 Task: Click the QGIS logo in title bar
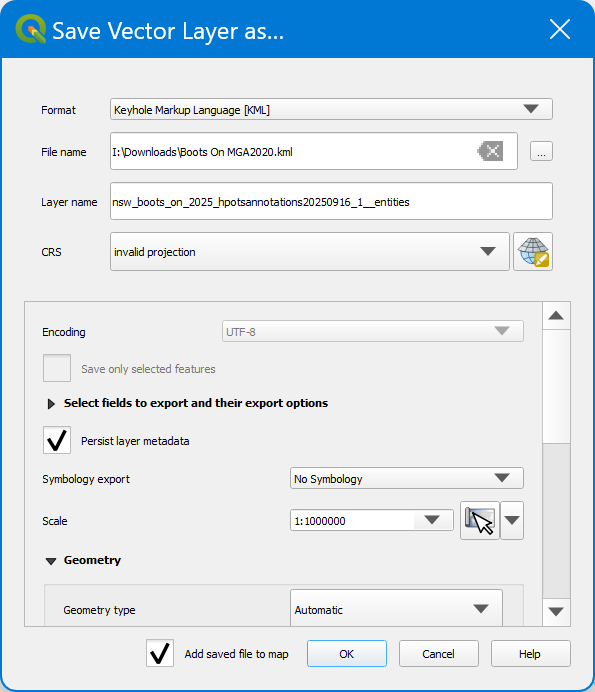(31, 29)
